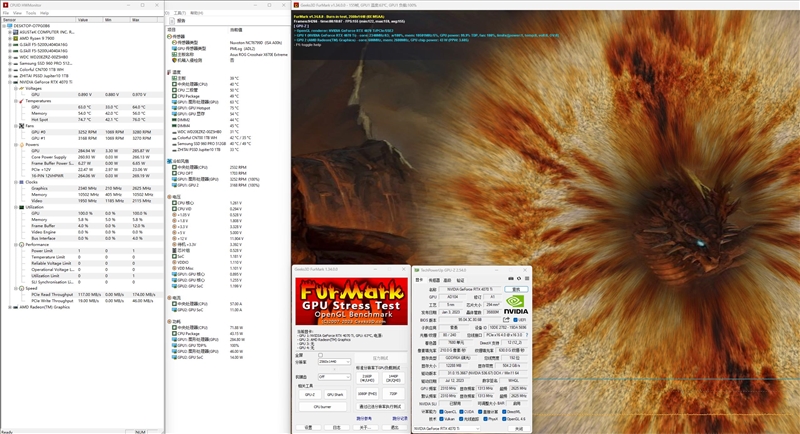800x434 pixels.
Task: Open the View menu in HWMonitor
Action: pos(17,13)
